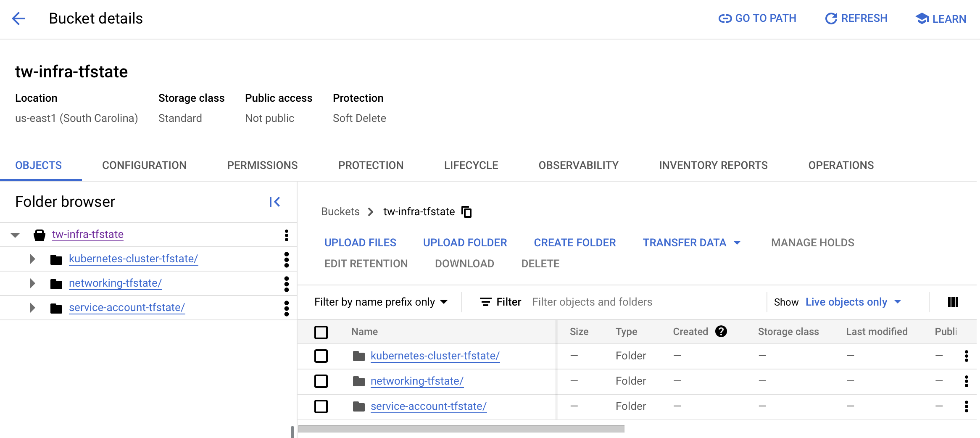Open the Live objects only dropdown
This screenshot has width=980, height=438.
click(853, 302)
